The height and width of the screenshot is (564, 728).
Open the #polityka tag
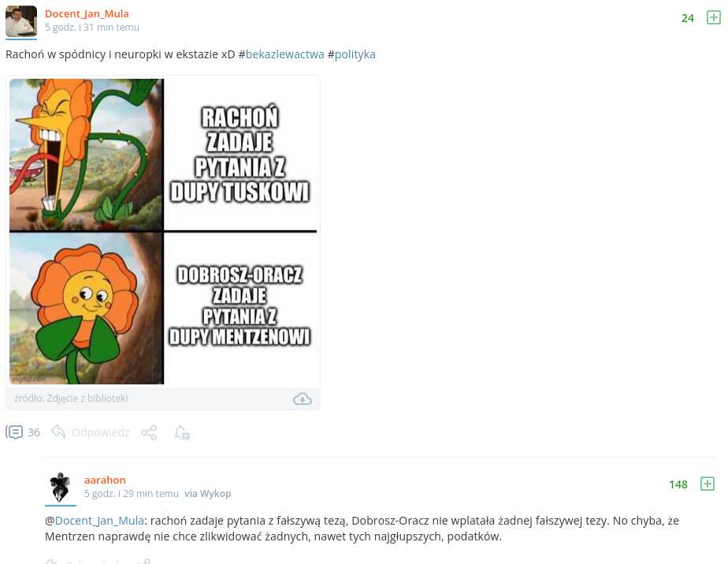[355, 54]
